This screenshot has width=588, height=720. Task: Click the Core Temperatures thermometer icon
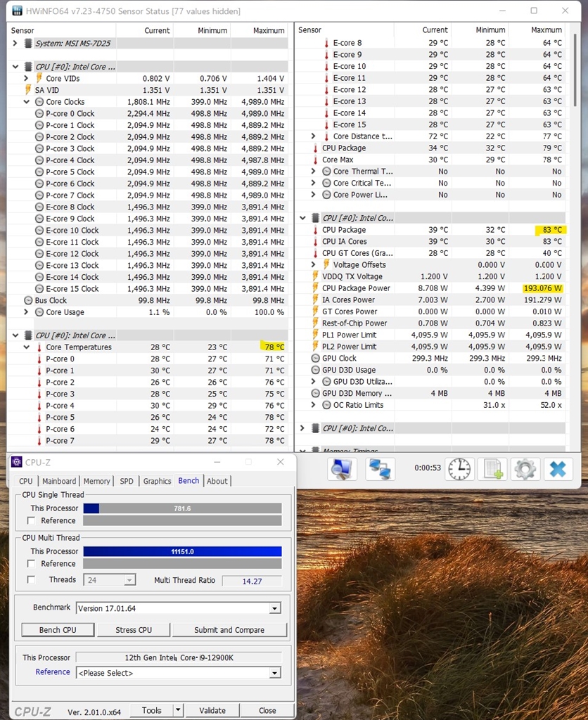pyautogui.click(x=39, y=347)
